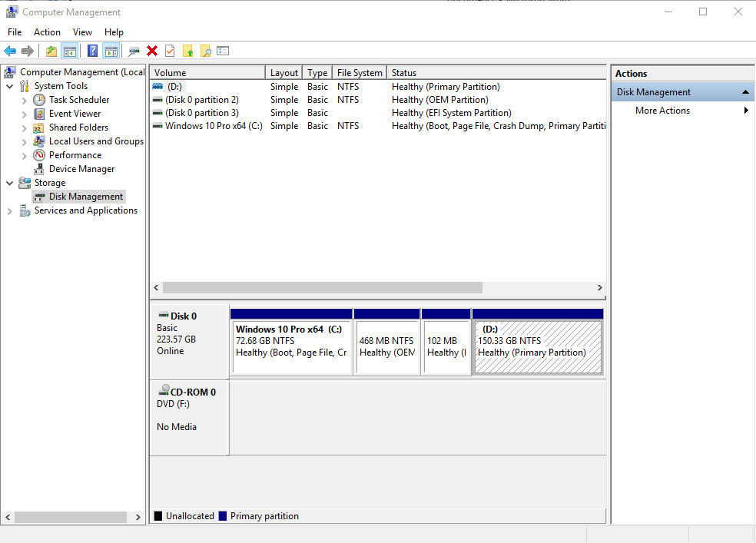Open the Action menu
This screenshot has width=756, height=543.
48,32
